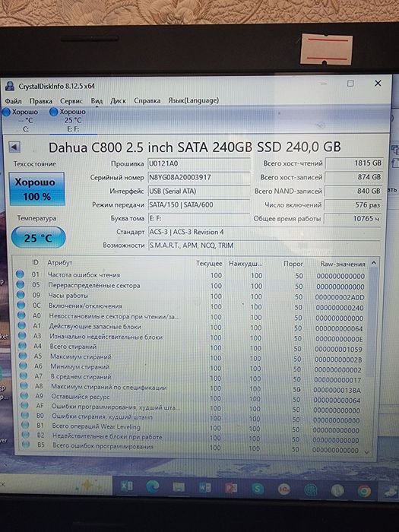Open the Правка menu
The image size is (399, 532).
(41, 101)
